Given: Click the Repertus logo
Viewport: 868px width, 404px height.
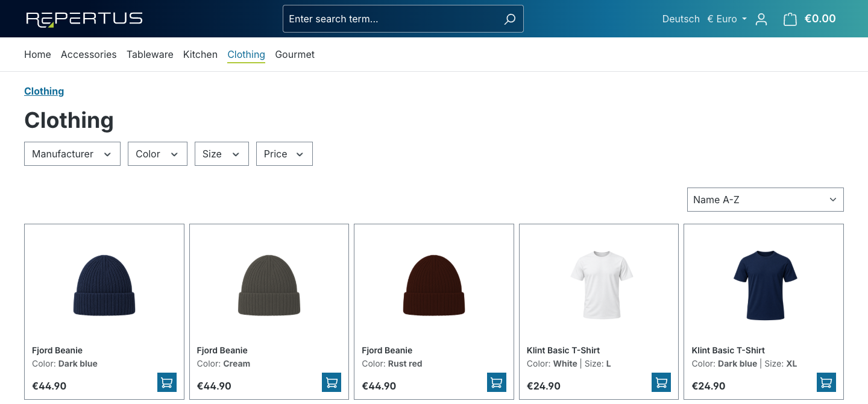Looking at the screenshot, I should click(84, 19).
